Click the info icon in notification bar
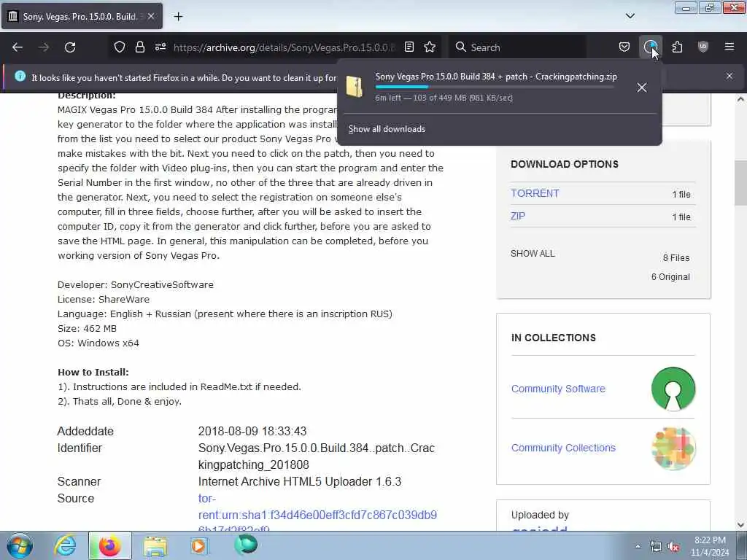This screenshot has width=747, height=560. click(x=20, y=76)
